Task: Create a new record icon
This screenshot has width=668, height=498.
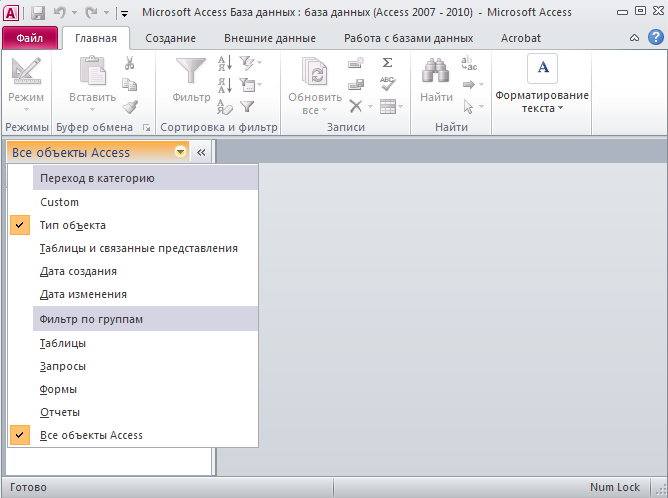Action: (356, 63)
